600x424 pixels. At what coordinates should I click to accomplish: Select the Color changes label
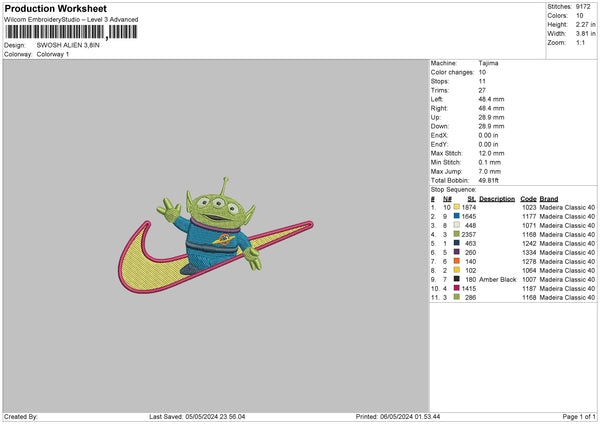452,72
